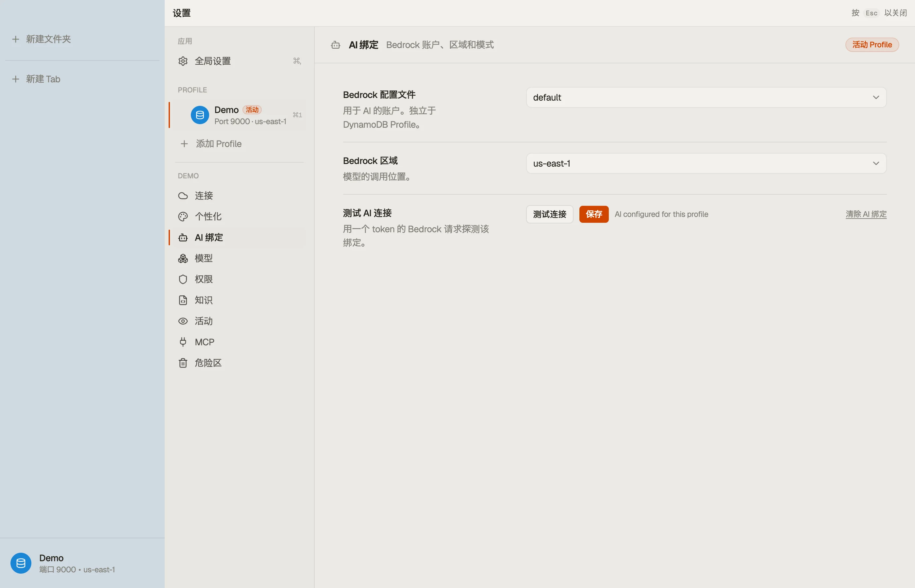Open the 知识 settings section
The width and height of the screenshot is (915, 588).
[240, 300]
